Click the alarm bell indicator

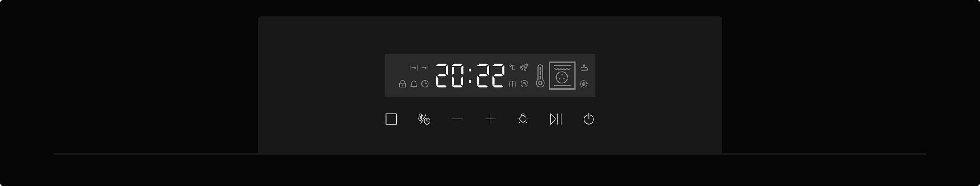414,84
